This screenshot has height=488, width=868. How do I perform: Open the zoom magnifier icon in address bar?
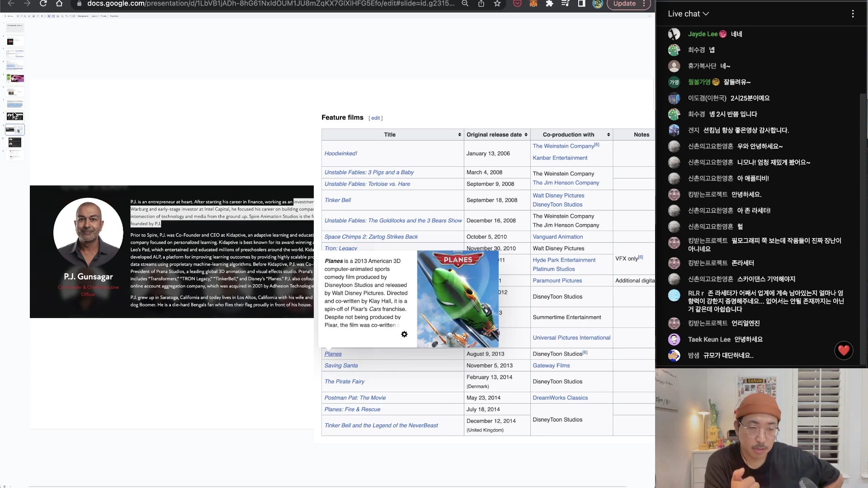[x=465, y=4]
